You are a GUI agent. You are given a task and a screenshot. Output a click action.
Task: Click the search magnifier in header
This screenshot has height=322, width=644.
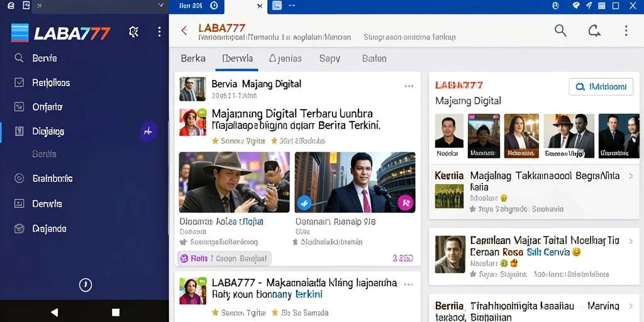pos(560,30)
